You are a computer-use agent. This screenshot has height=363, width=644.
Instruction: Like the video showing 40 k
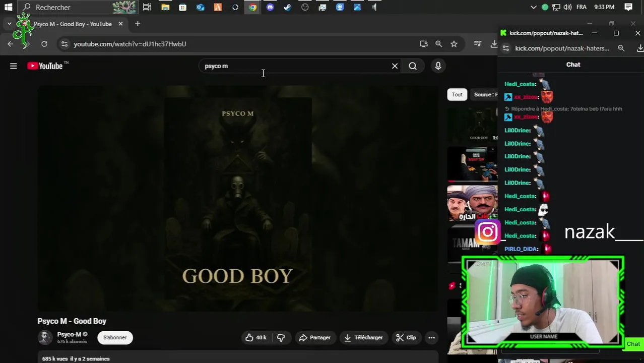[x=255, y=337]
